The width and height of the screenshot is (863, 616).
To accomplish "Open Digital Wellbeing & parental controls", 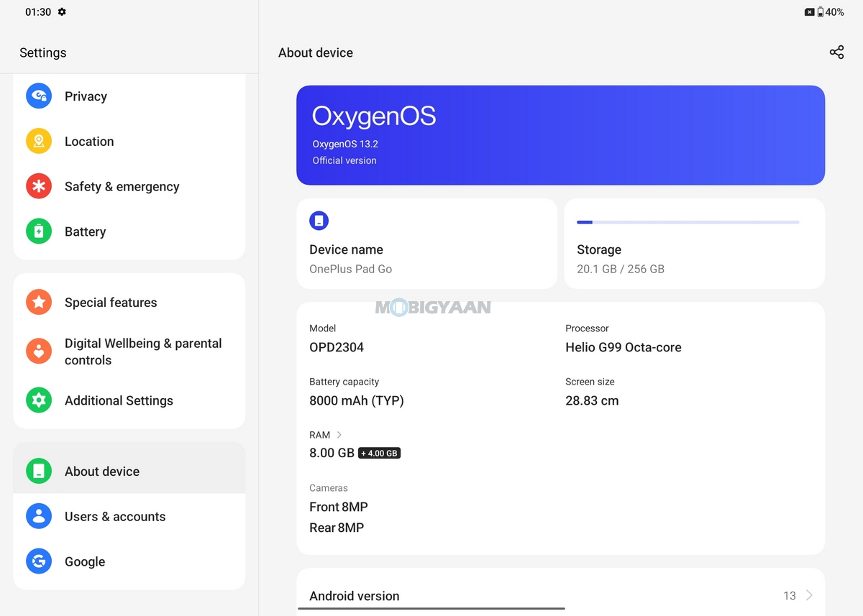I will 129,351.
